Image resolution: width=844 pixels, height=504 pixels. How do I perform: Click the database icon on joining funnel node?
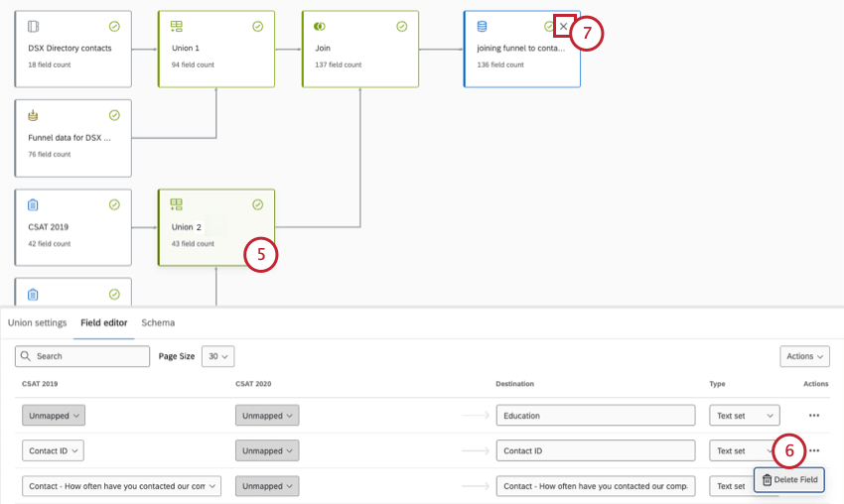483,27
